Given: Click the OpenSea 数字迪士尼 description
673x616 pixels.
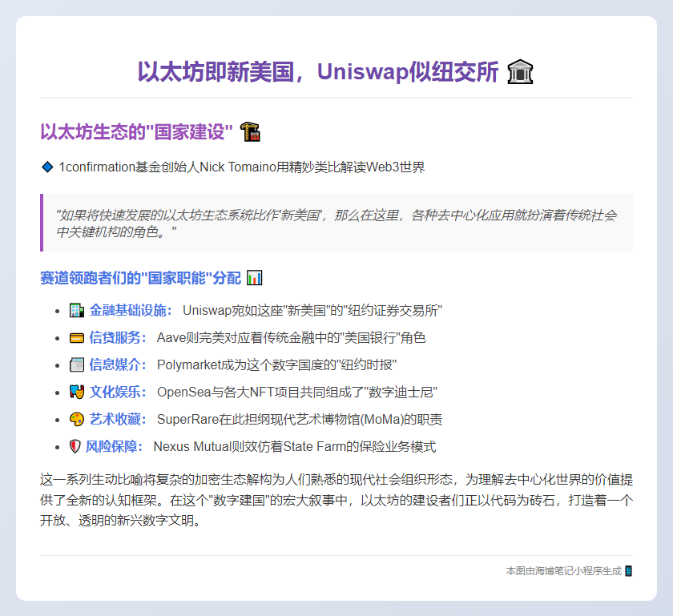Looking at the screenshot, I should tap(297, 392).
